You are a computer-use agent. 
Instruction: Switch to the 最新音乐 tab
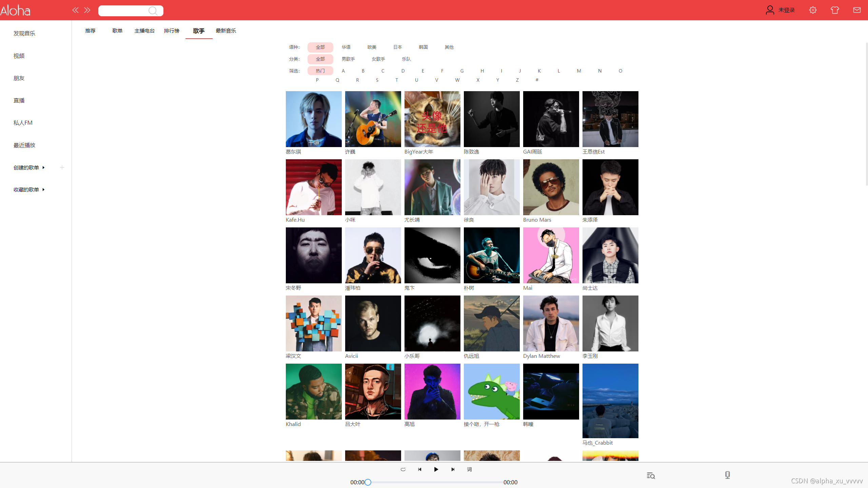pos(226,31)
